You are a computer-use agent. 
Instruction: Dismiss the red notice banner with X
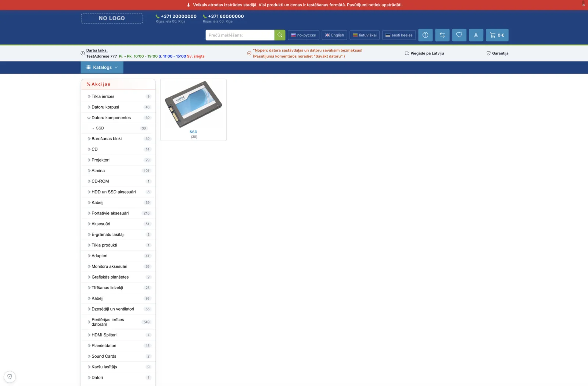click(583, 5)
